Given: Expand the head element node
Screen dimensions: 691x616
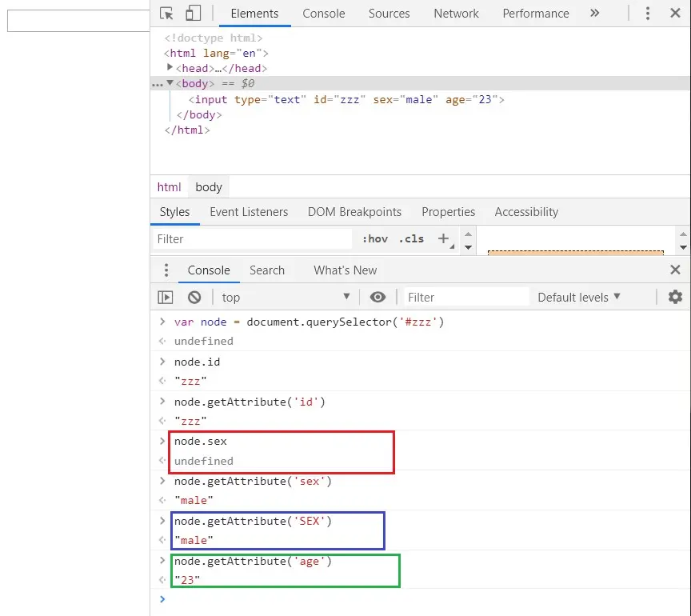Looking at the screenshot, I should click(170, 67).
